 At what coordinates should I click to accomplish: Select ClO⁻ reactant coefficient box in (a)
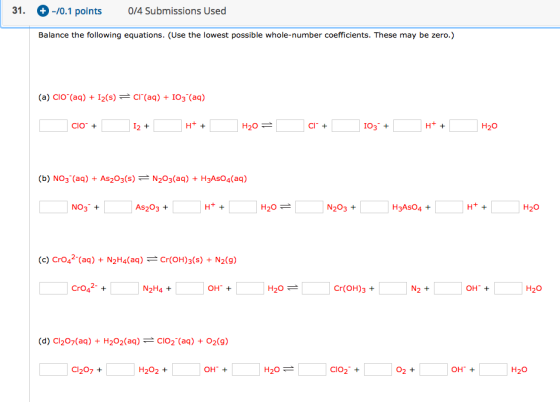pos(53,126)
